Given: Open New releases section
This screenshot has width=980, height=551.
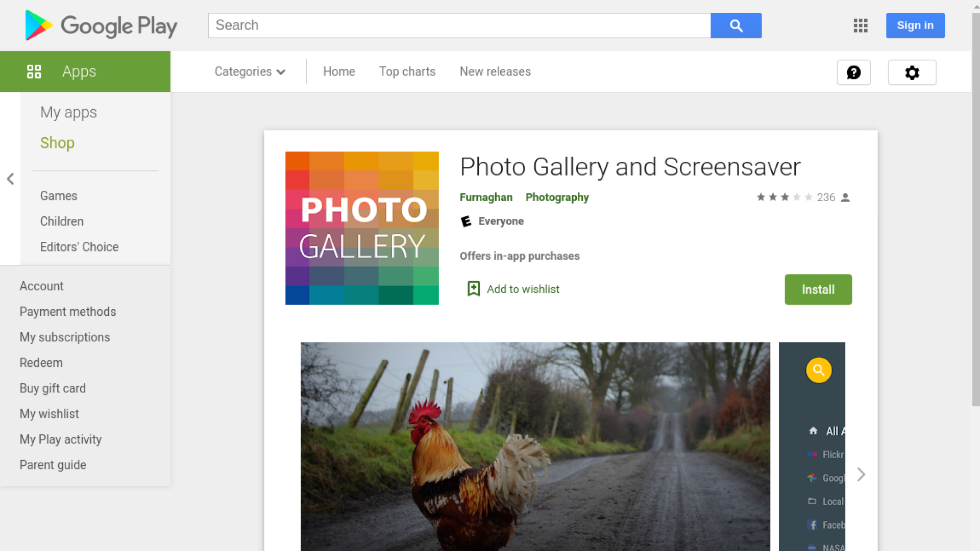Looking at the screenshot, I should point(495,71).
